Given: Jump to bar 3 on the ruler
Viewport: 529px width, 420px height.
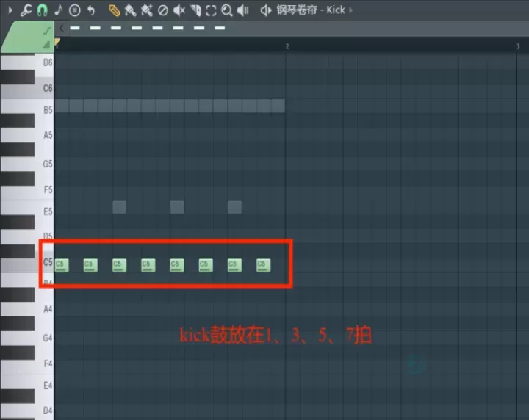Looking at the screenshot, I should (517, 46).
